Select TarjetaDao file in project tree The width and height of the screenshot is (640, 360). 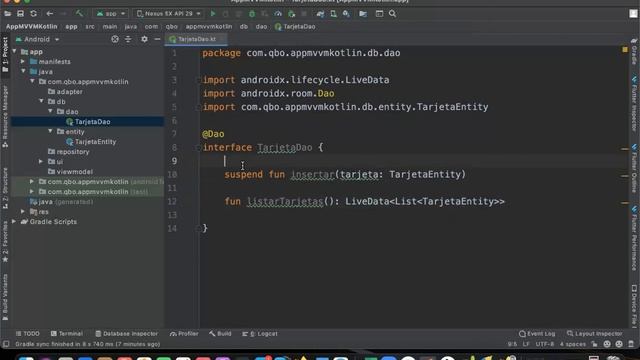[x=88, y=122]
